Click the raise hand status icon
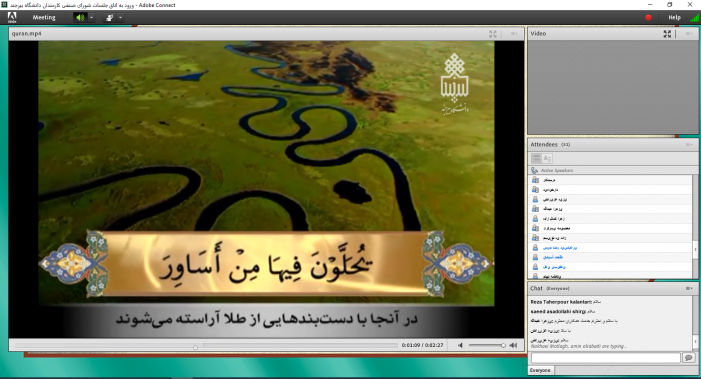Viewport: 701px width, 379px height. tap(110, 17)
